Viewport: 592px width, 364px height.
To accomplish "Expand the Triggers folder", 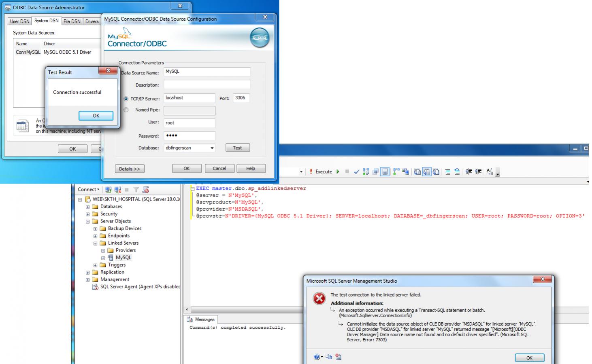I will tap(95, 265).
